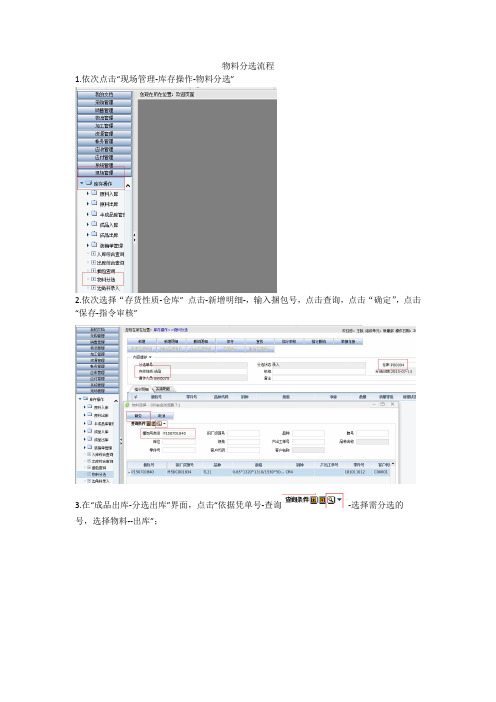Click 确定 button in the material selection dialog
496x702 pixels.
click(138, 416)
